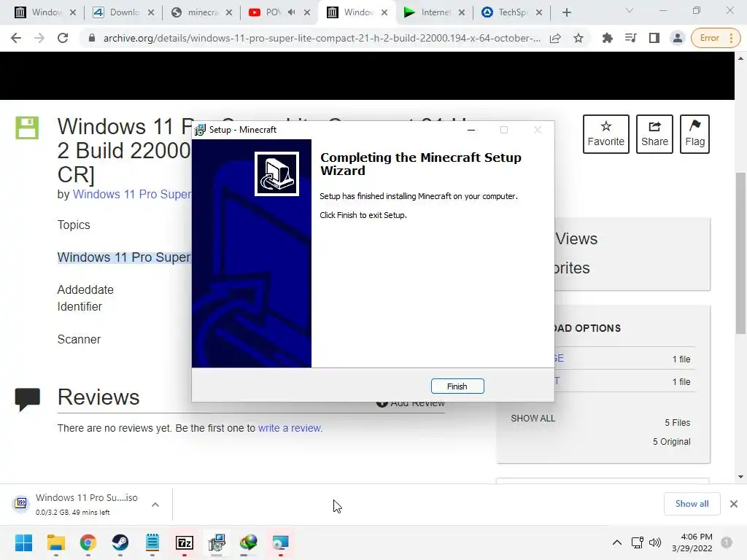747x560 pixels.
Task: Click the page vertical scrollbar thumb
Action: coord(740,253)
